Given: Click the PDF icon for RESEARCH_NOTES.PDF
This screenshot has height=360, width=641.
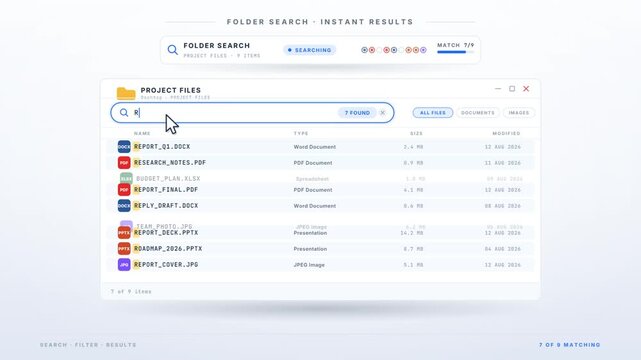Looking at the screenshot, I should (124, 163).
